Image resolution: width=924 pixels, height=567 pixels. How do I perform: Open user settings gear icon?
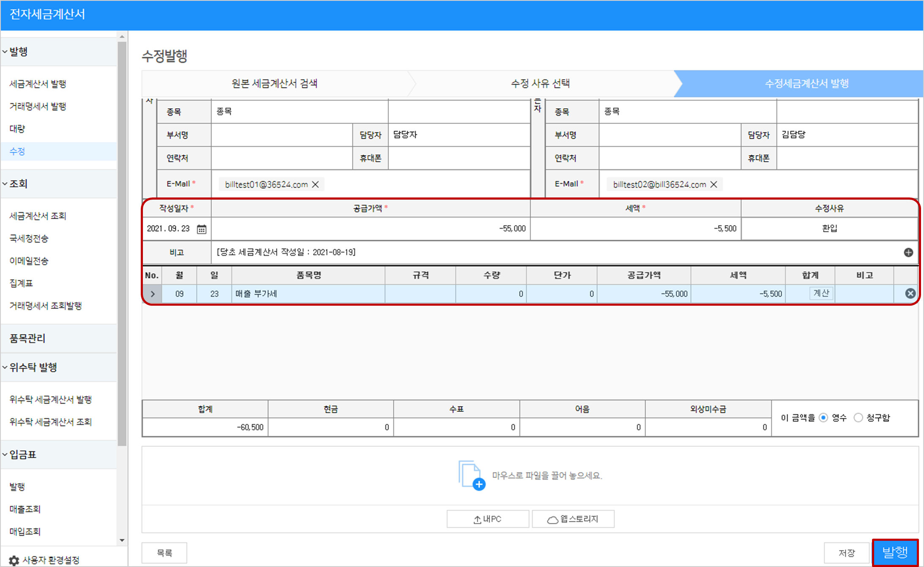[x=14, y=560]
